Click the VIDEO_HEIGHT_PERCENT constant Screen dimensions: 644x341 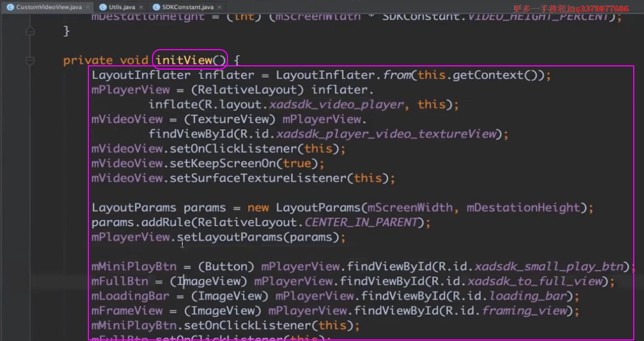(x=539, y=16)
